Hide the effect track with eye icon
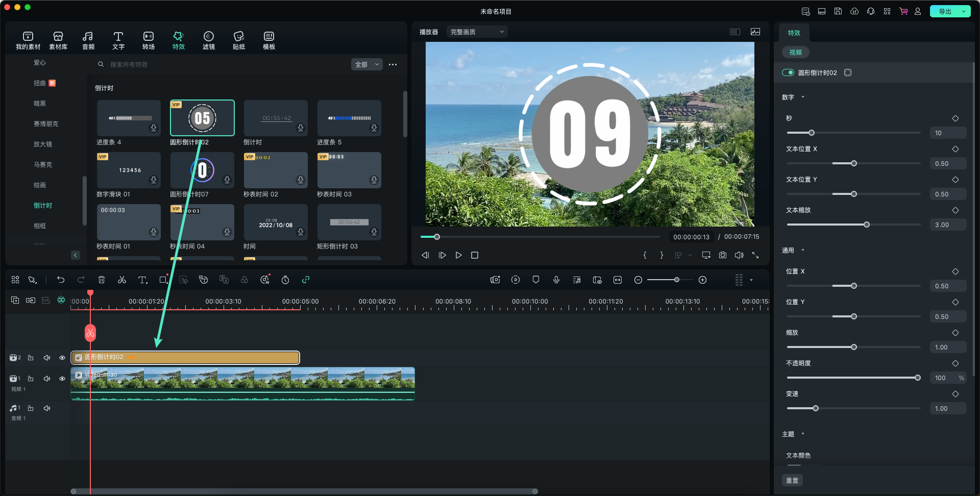 (62, 358)
